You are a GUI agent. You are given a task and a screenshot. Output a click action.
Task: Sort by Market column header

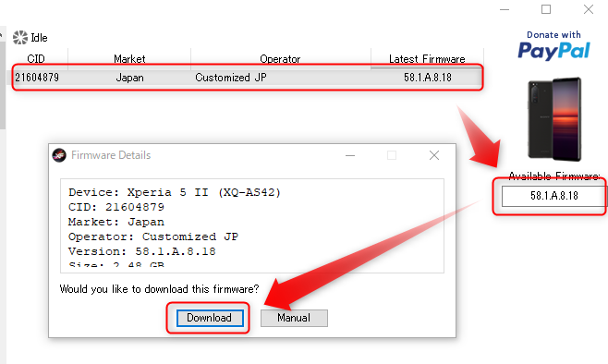[129, 59]
